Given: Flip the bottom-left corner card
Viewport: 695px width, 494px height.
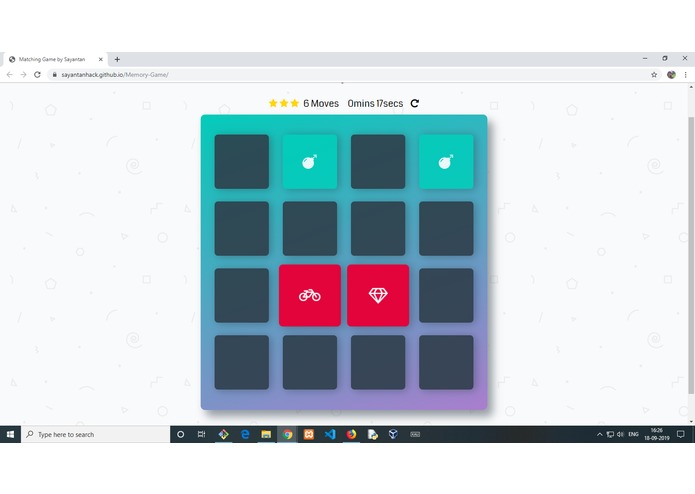Looking at the screenshot, I should coord(242,362).
